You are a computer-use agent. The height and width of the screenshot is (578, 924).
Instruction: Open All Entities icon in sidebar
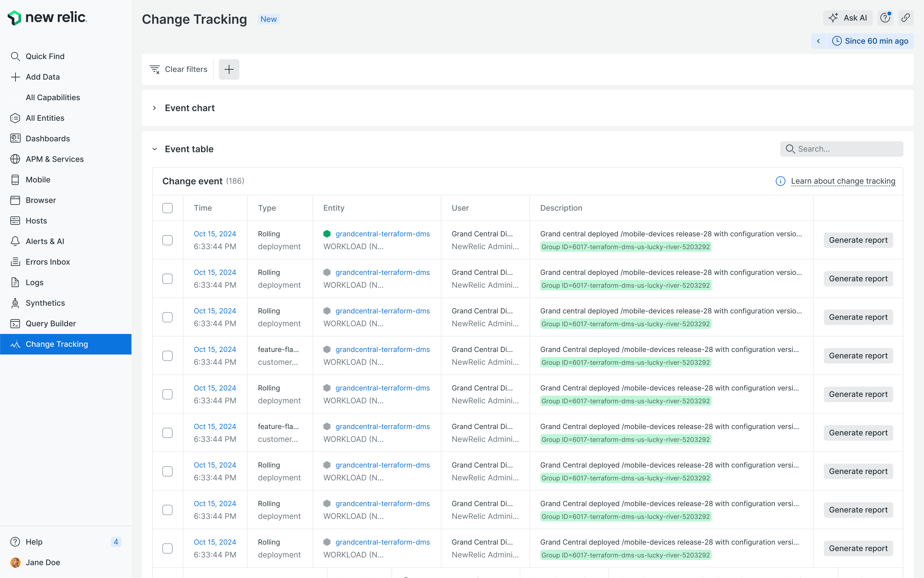point(15,118)
